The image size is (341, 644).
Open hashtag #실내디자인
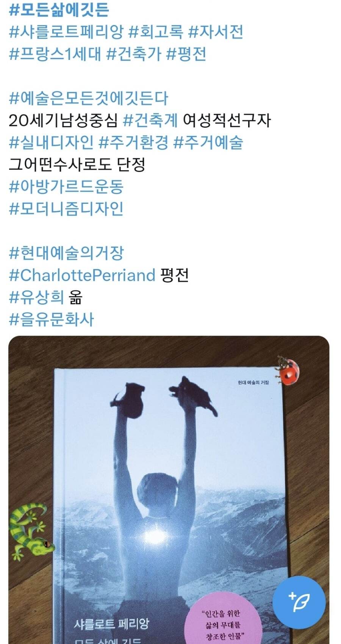(x=51, y=142)
